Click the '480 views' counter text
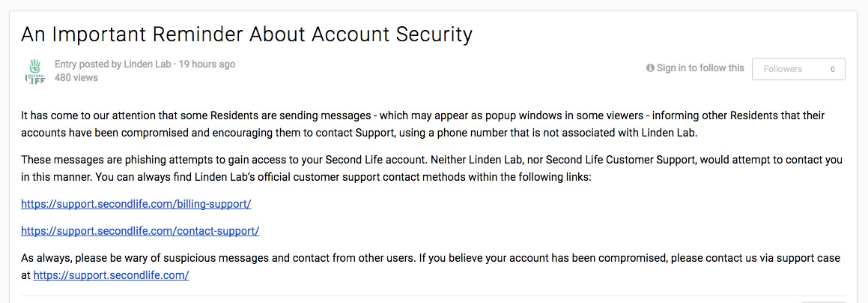The width and height of the screenshot is (868, 303). click(76, 77)
